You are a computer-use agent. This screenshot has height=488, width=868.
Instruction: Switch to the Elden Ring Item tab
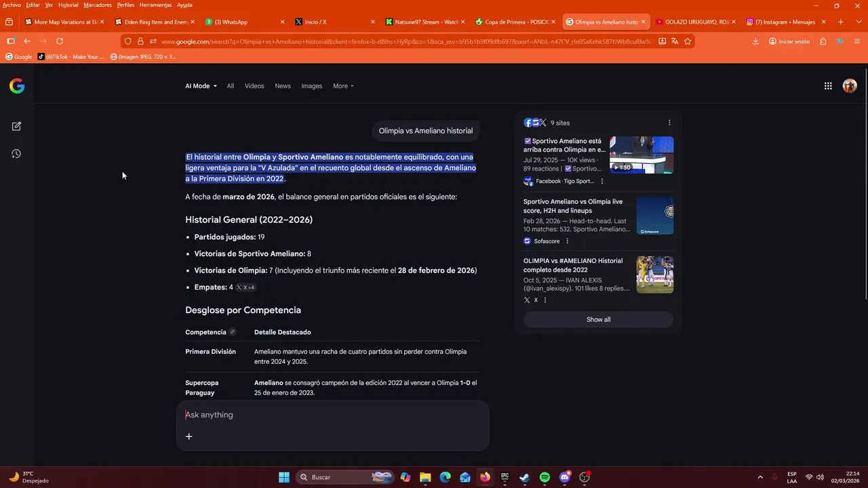155,22
